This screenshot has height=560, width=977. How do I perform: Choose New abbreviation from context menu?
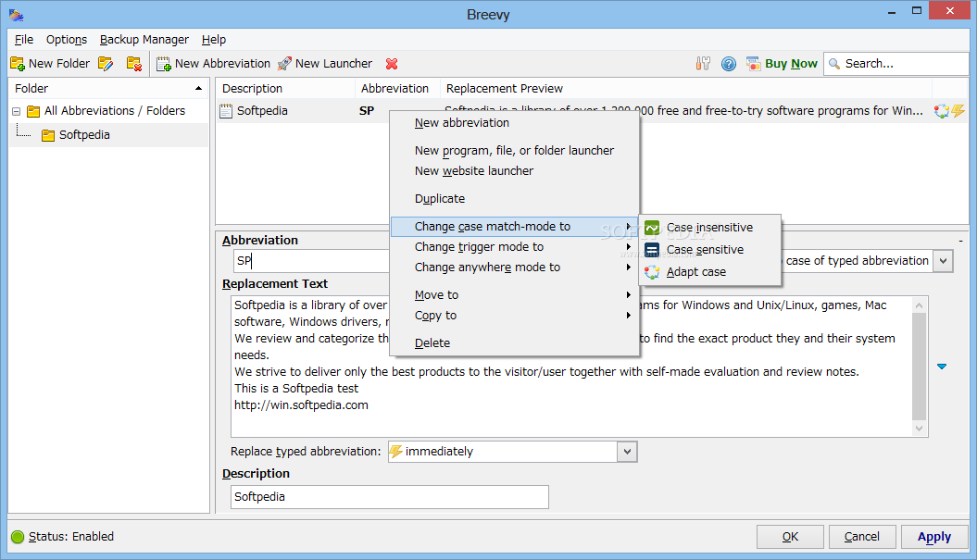pos(515,123)
